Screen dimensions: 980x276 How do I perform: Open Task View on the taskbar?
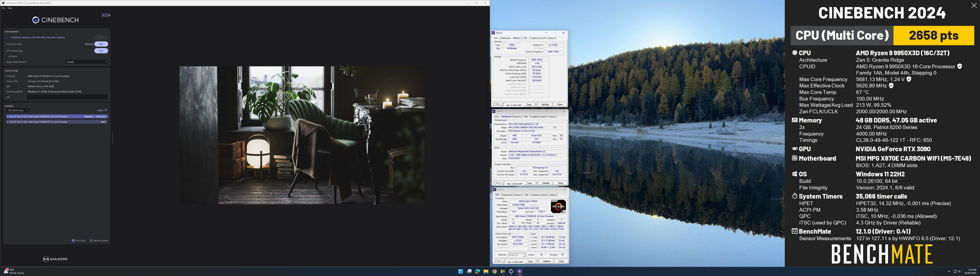[x=469, y=271]
